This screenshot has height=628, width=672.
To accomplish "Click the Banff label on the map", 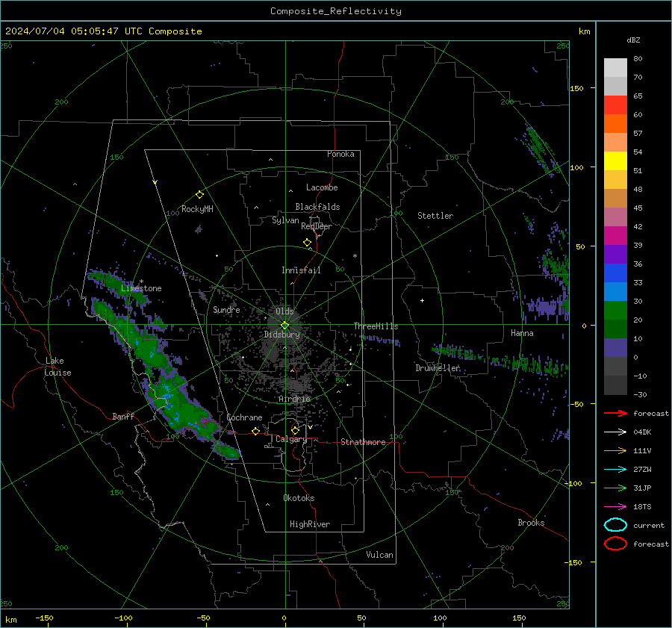I will tap(123, 416).
